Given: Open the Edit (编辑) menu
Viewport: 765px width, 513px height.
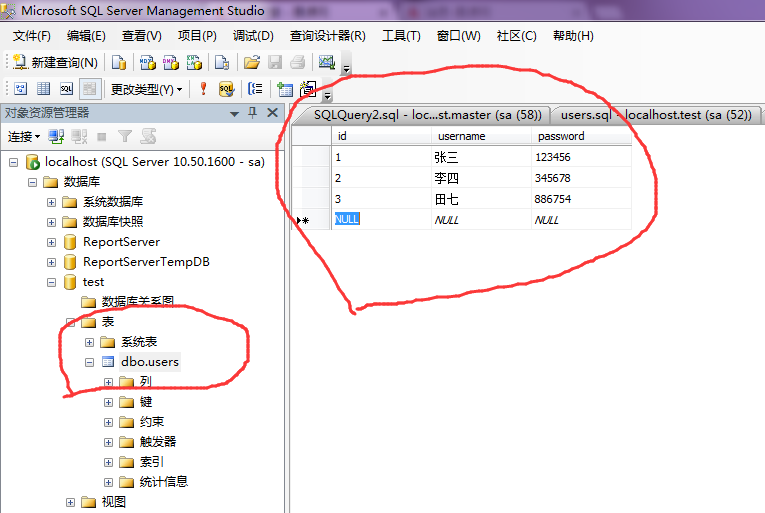Looking at the screenshot, I should 86,36.
